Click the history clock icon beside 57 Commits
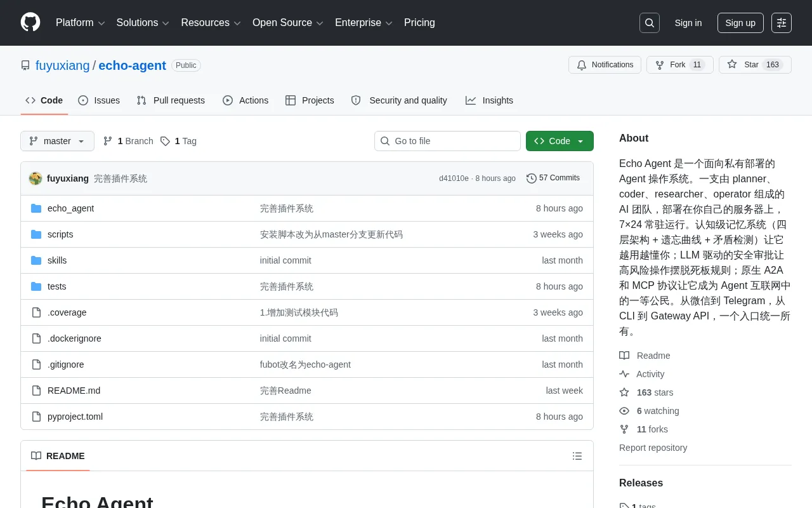812x508 pixels. (532, 178)
